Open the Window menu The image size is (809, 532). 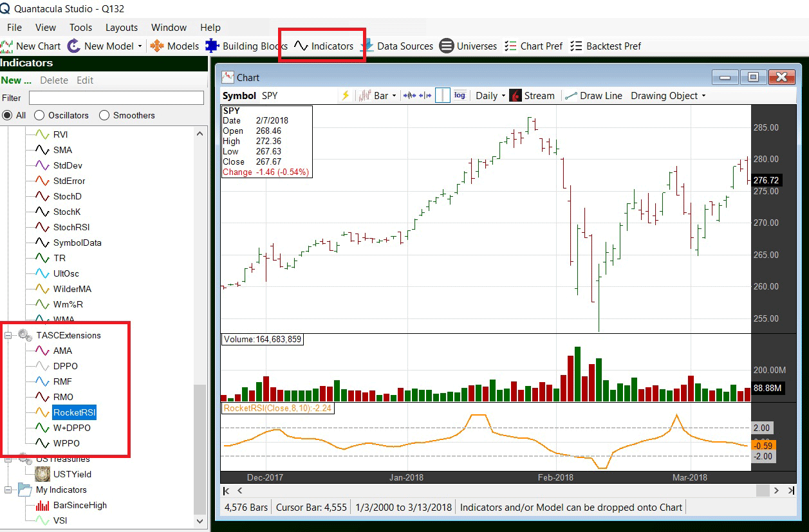click(x=169, y=28)
